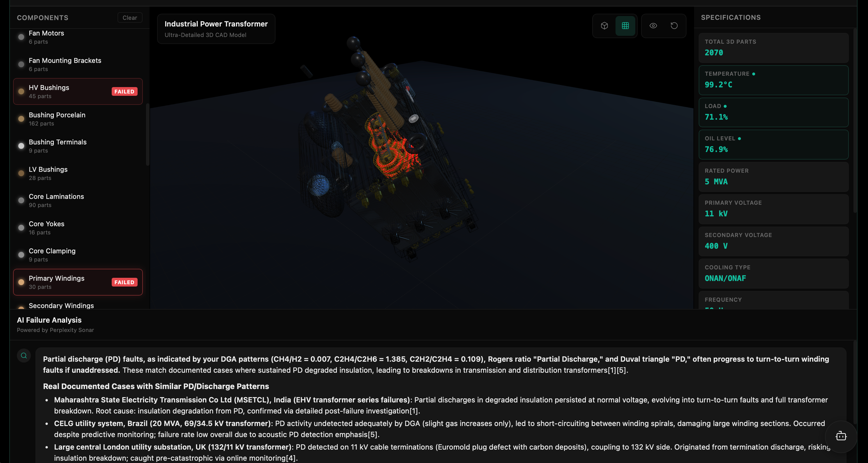Click the FAILED badge on Primary Windings

tap(124, 282)
